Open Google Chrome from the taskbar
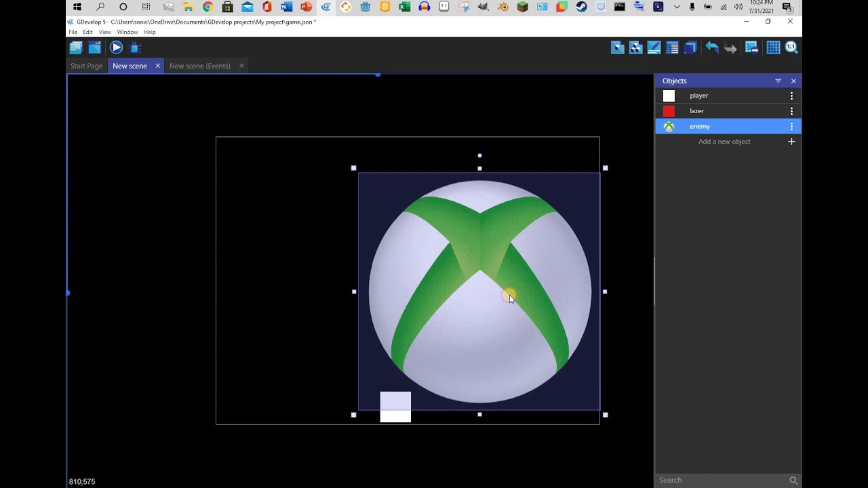 [x=208, y=7]
